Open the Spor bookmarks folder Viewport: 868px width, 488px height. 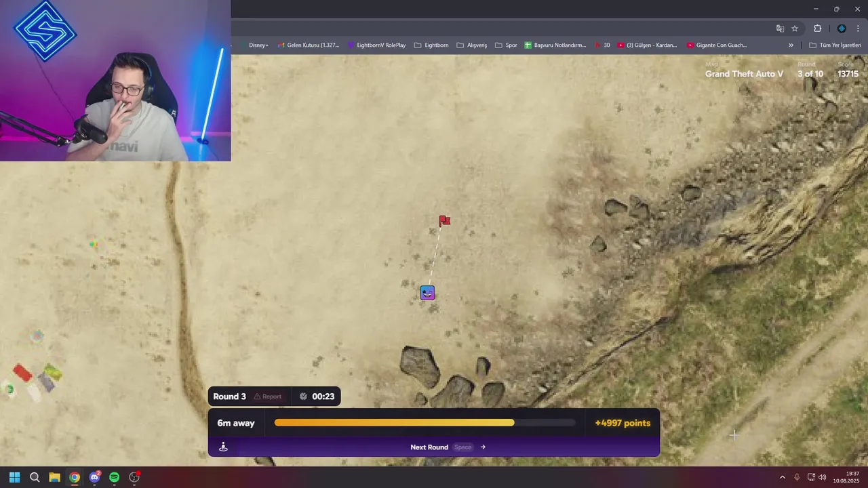click(x=506, y=45)
